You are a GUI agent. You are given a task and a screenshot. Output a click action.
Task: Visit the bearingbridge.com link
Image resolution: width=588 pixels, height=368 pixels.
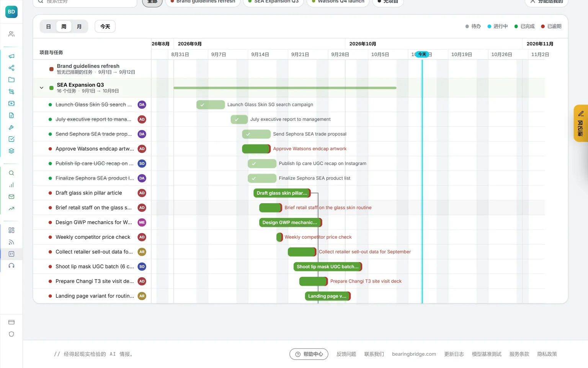[414, 354]
